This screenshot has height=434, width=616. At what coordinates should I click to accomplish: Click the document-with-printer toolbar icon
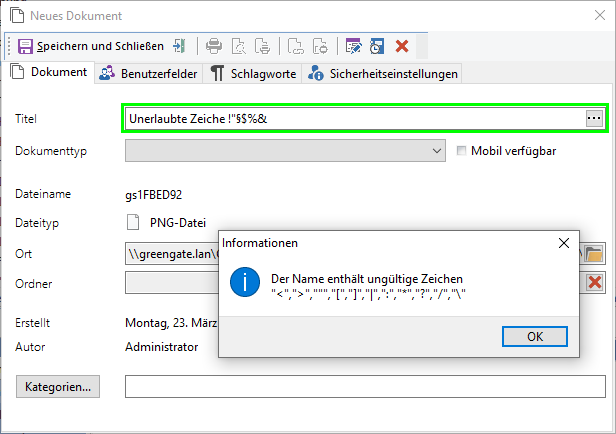[x=262, y=46]
